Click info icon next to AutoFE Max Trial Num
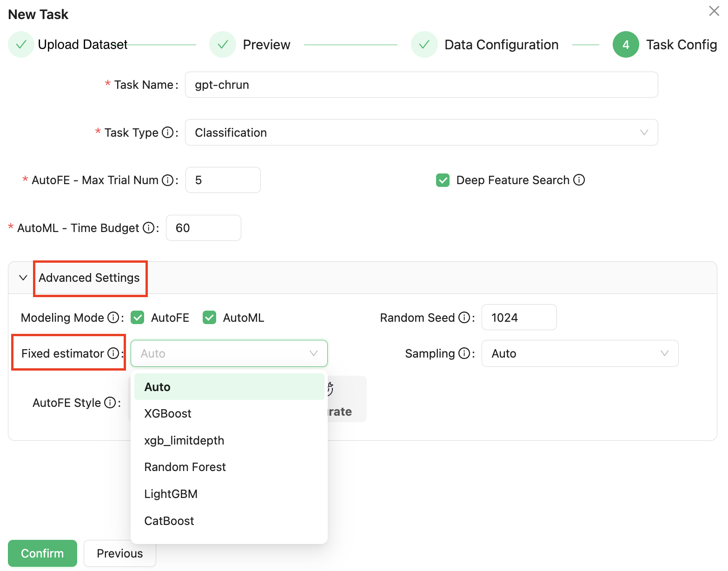 167,180
